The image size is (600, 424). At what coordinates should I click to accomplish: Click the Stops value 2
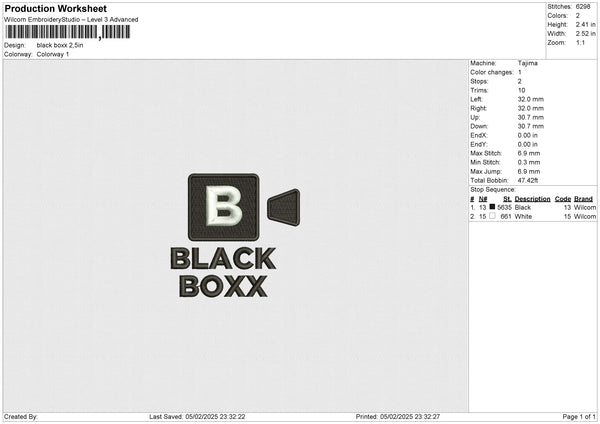click(520, 81)
